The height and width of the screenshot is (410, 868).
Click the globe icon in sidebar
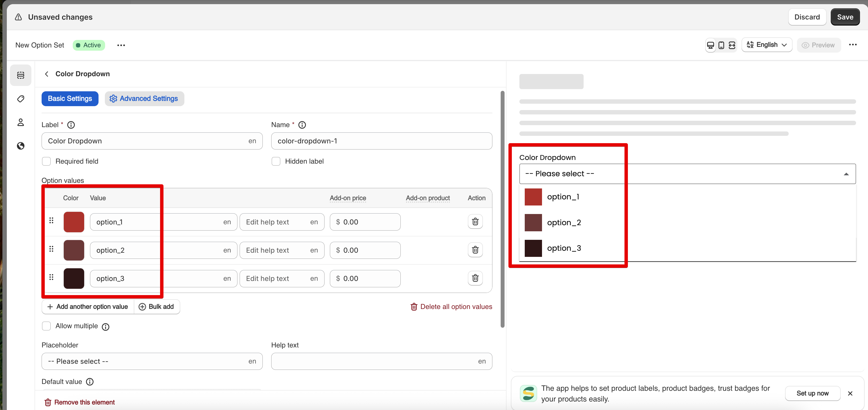20,146
